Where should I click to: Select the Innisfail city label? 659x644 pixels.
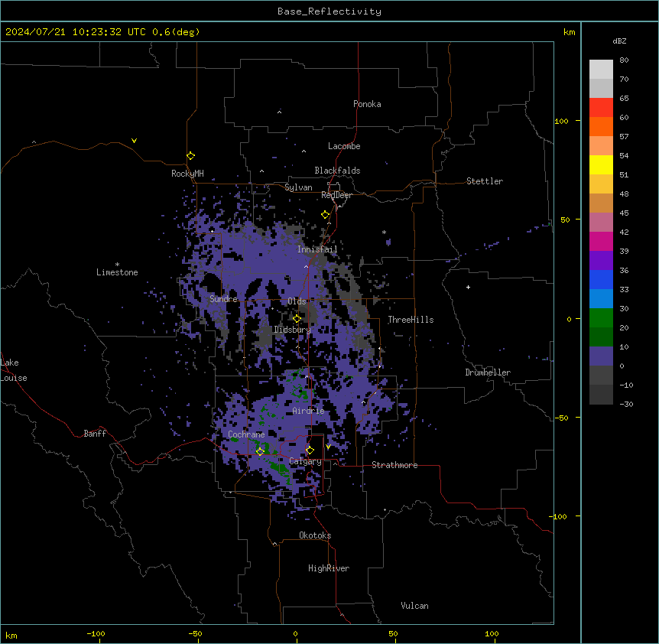click(317, 249)
